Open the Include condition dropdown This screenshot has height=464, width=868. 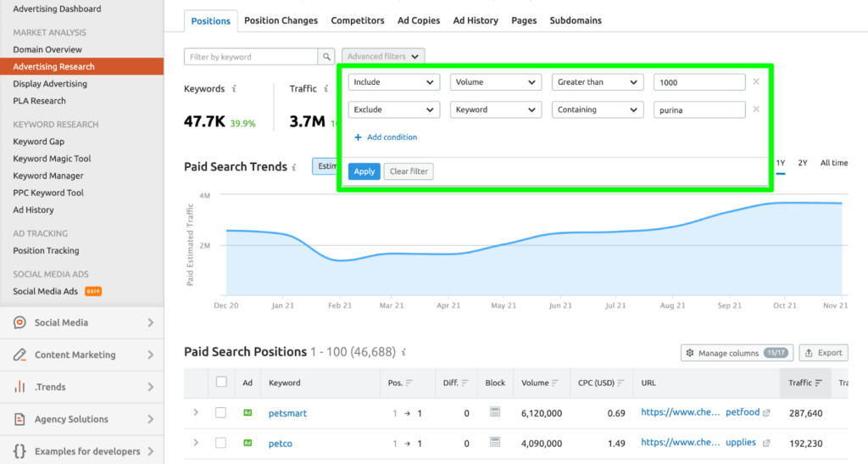394,82
